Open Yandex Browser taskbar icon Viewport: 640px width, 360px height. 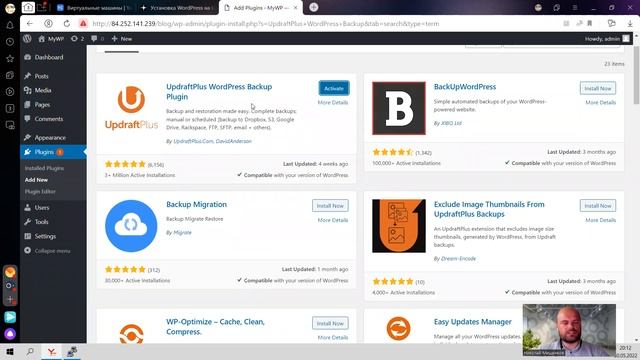[51, 352]
